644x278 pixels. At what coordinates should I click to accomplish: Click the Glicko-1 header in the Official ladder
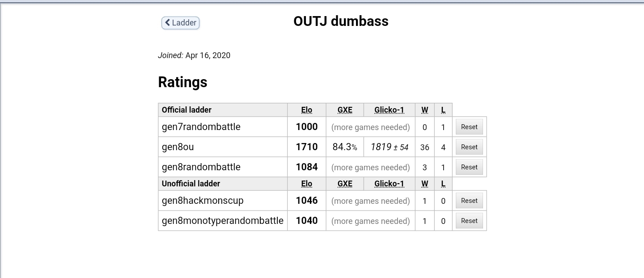pos(389,110)
